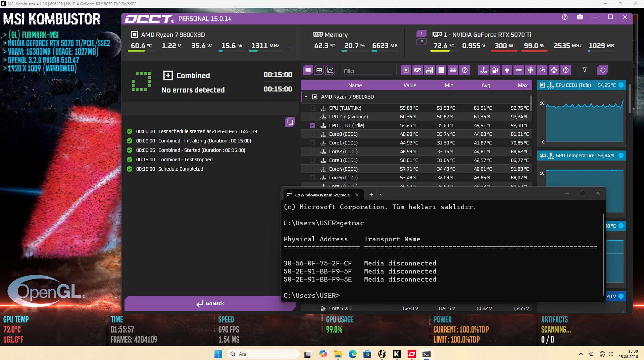The image size is (644, 360).
Task: Click the Go Back button
Action: click(210, 303)
